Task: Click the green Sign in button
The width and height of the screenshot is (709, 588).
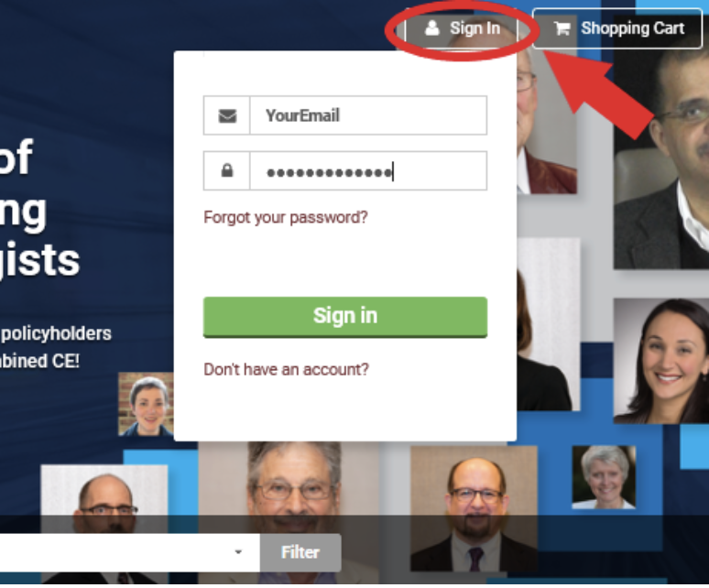Action: (345, 317)
